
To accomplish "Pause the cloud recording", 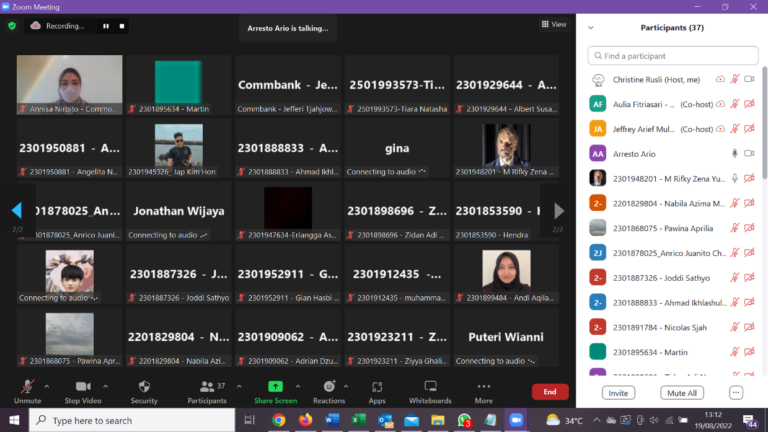I will pos(106,26).
